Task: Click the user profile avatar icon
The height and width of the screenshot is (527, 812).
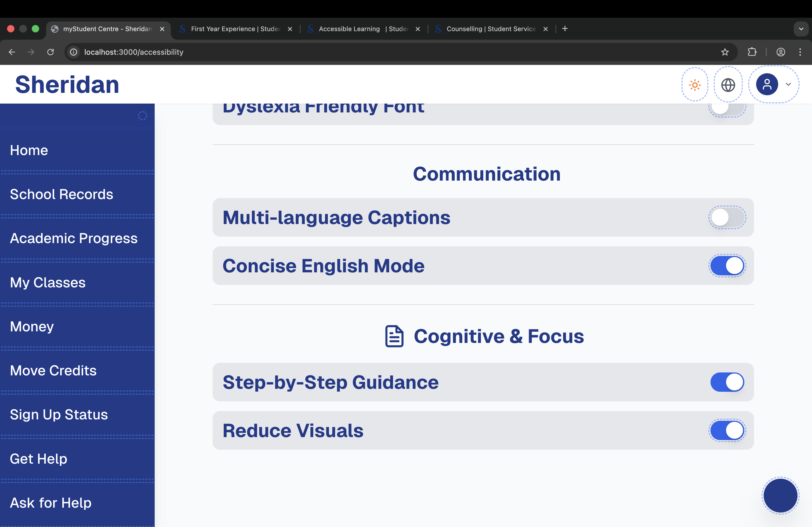Action: click(x=767, y=84)
